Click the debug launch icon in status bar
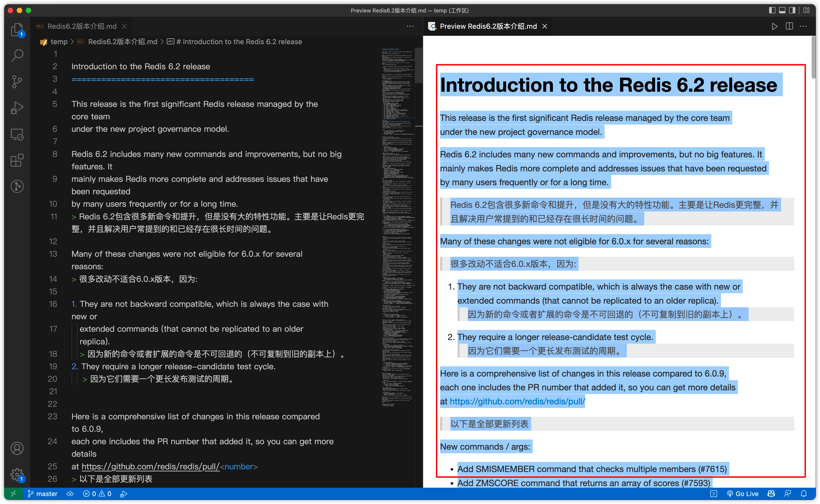The height and width of the screenshot is (504, 820). (124, 494)
